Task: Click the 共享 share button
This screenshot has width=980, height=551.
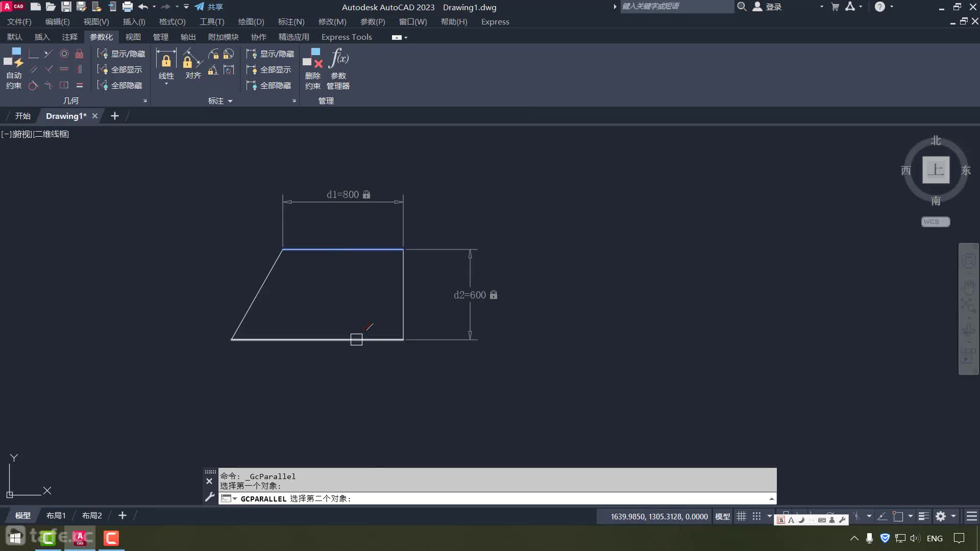Action: point(209,7)
